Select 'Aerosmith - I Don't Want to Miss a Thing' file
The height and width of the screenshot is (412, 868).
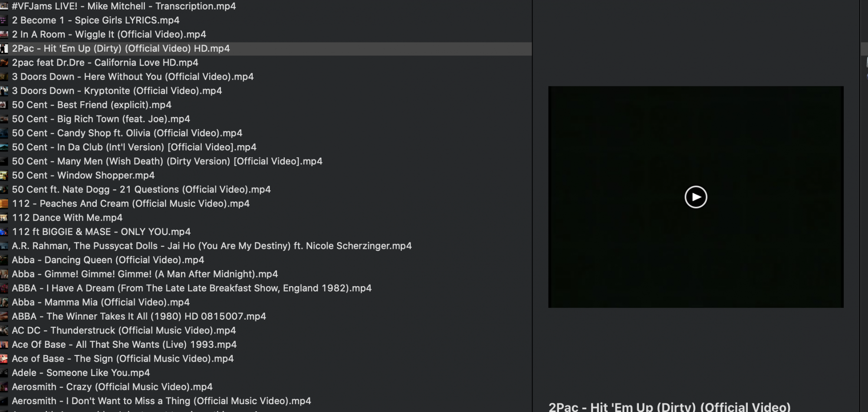161,401
